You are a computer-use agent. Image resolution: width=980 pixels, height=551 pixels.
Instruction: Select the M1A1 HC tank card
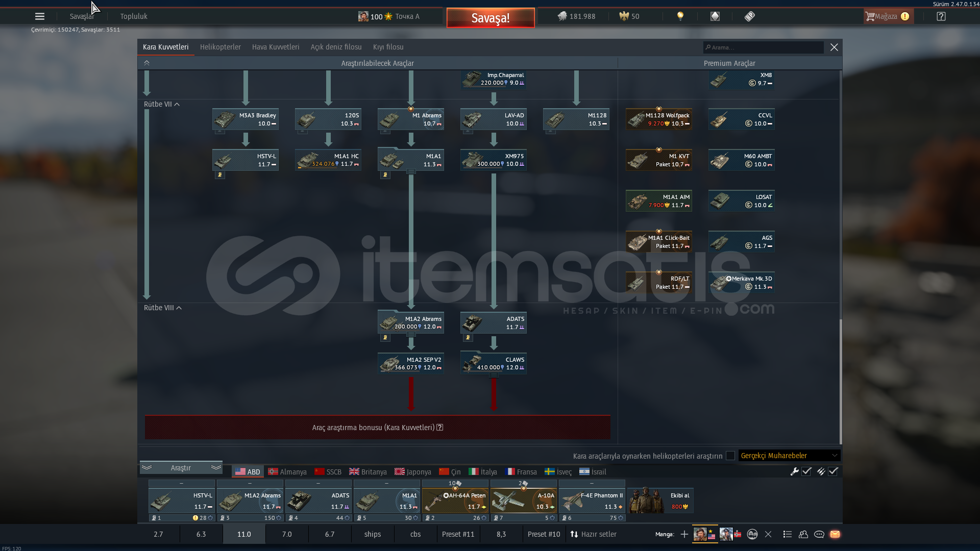[328, 160]
